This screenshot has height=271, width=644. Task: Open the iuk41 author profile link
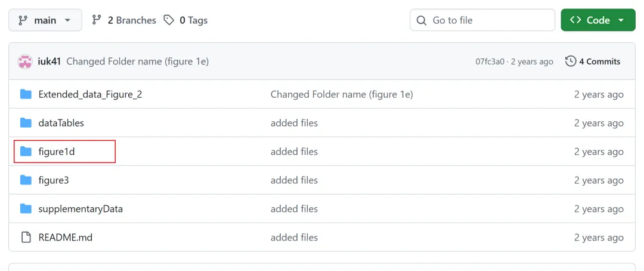(50, 61)
